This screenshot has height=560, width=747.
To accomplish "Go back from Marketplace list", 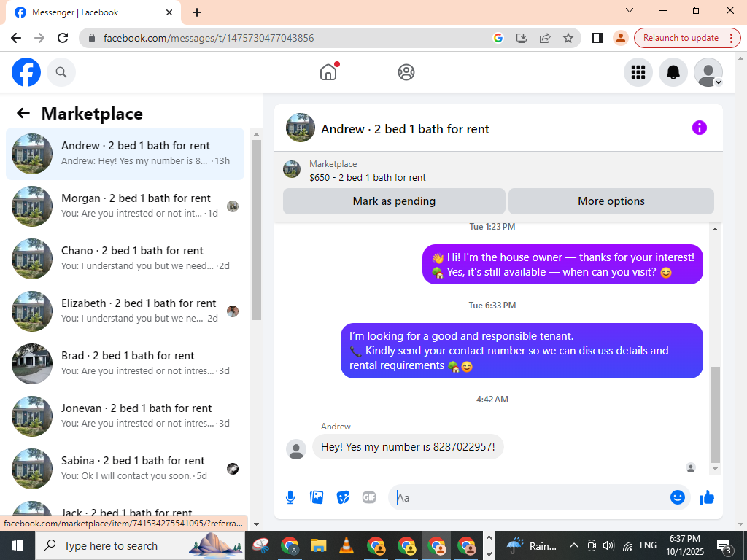I will point(23,113).
